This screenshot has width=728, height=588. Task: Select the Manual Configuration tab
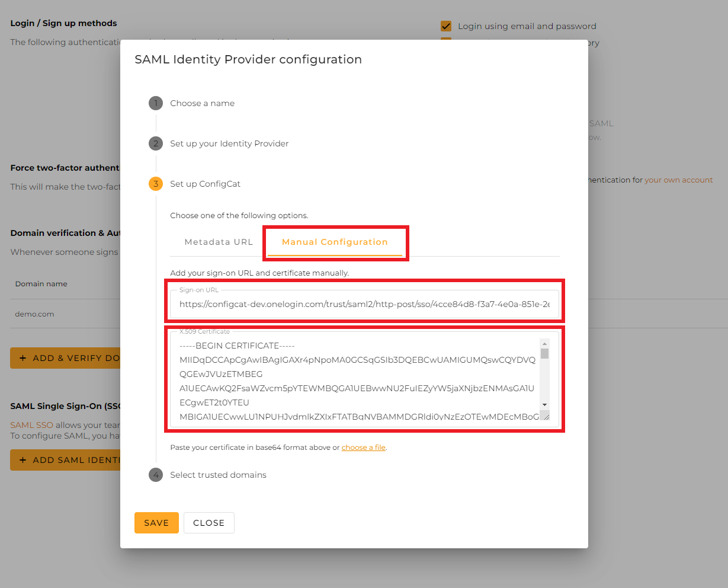(x=335, y=242)
